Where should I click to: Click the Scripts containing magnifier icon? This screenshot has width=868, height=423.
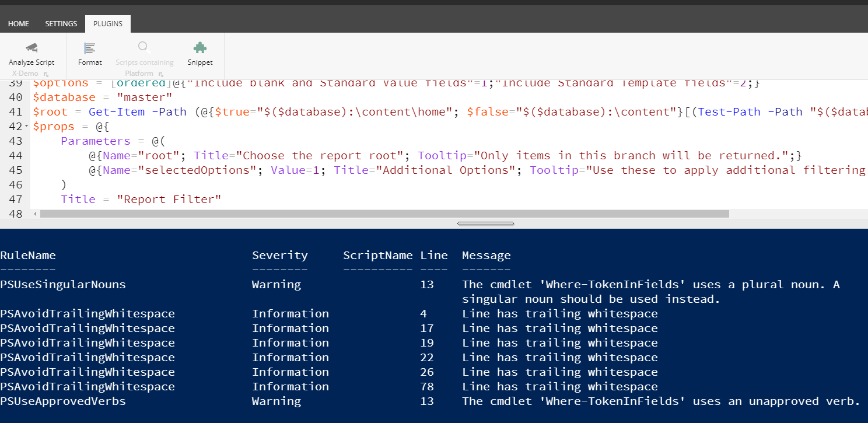point(144,48)
